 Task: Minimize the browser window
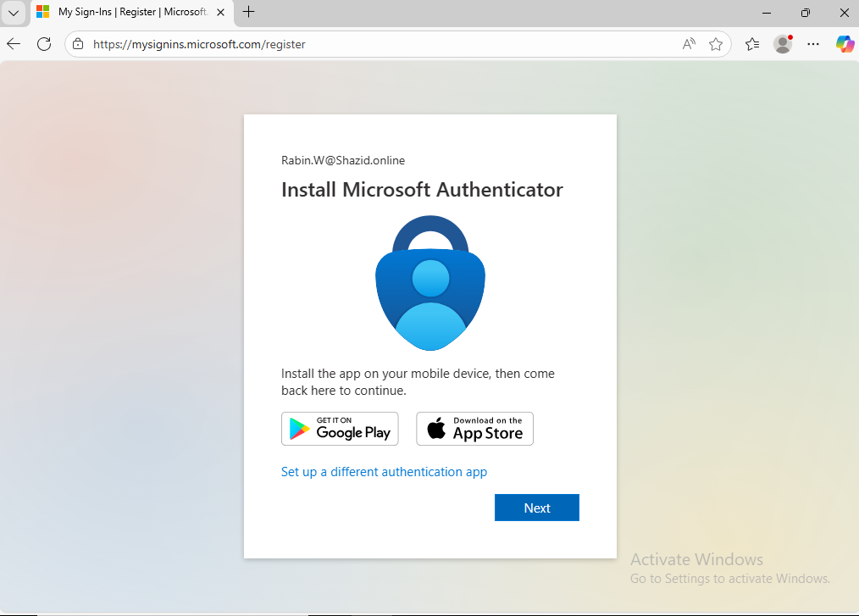coord(767,13)
